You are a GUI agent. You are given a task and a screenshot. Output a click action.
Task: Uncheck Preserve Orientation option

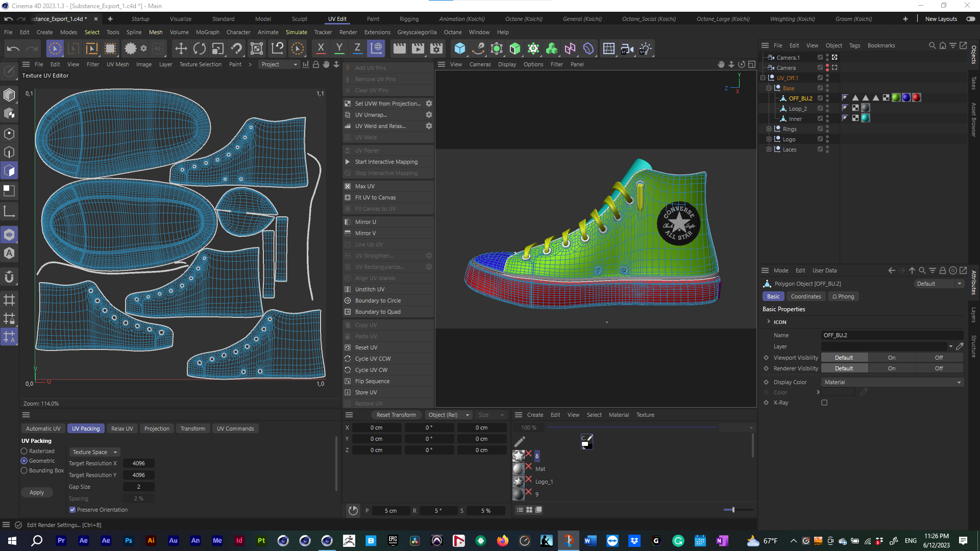72,510
